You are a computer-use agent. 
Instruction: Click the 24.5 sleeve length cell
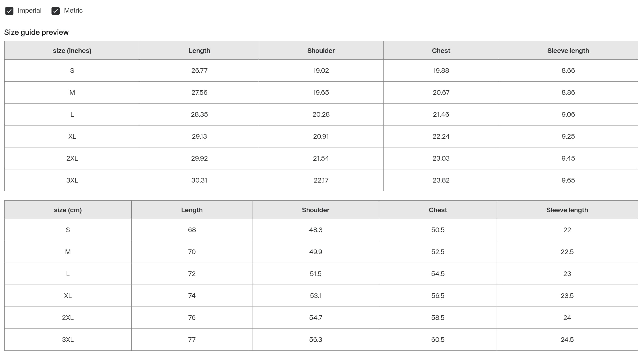[567, 340]
